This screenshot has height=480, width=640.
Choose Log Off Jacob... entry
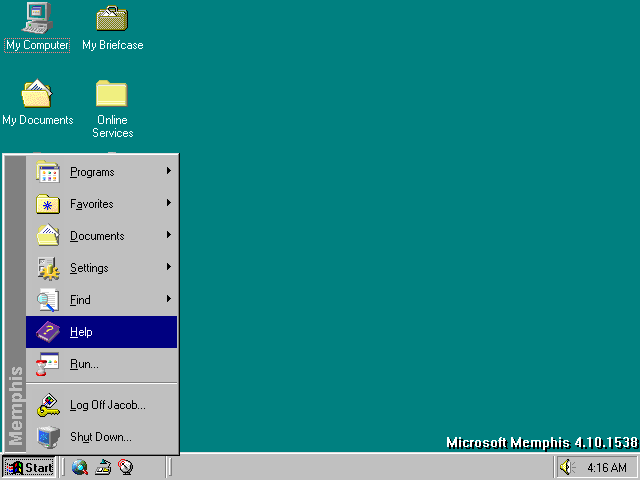[102, 404]
